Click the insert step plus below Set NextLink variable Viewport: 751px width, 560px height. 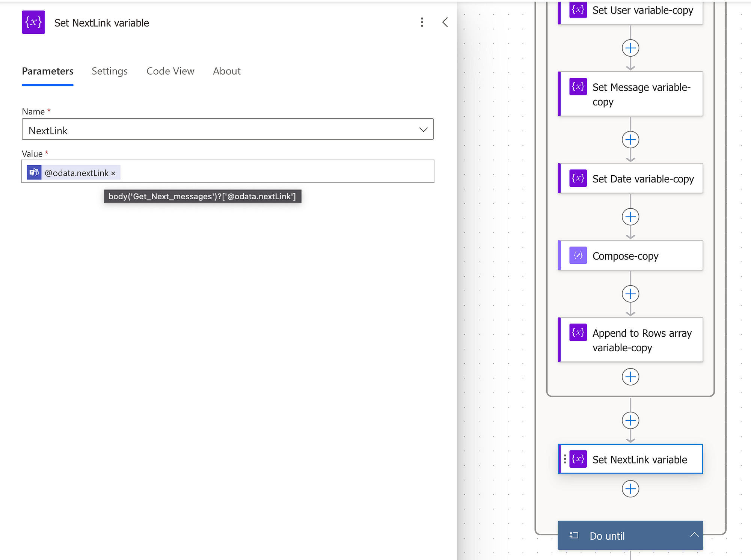click(630, 489)
